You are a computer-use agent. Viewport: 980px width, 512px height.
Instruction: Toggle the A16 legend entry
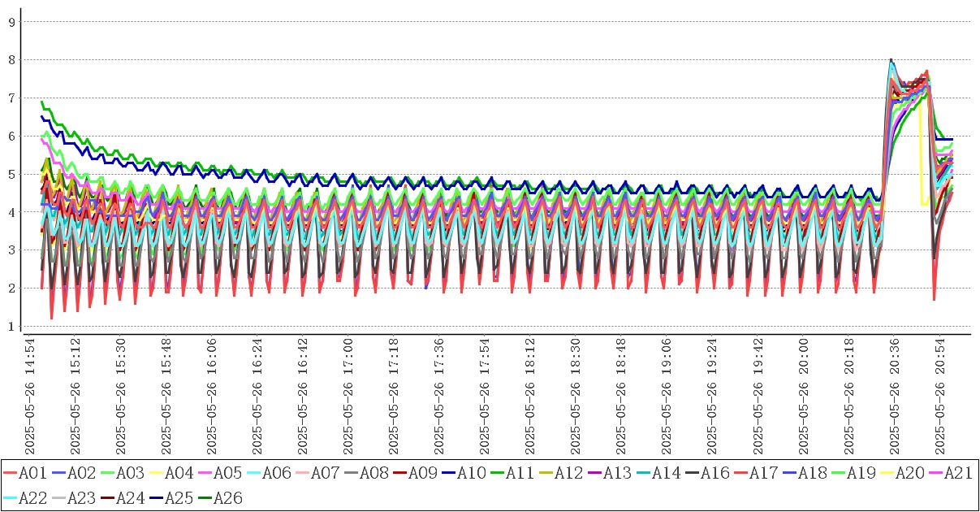pos(714,473)
